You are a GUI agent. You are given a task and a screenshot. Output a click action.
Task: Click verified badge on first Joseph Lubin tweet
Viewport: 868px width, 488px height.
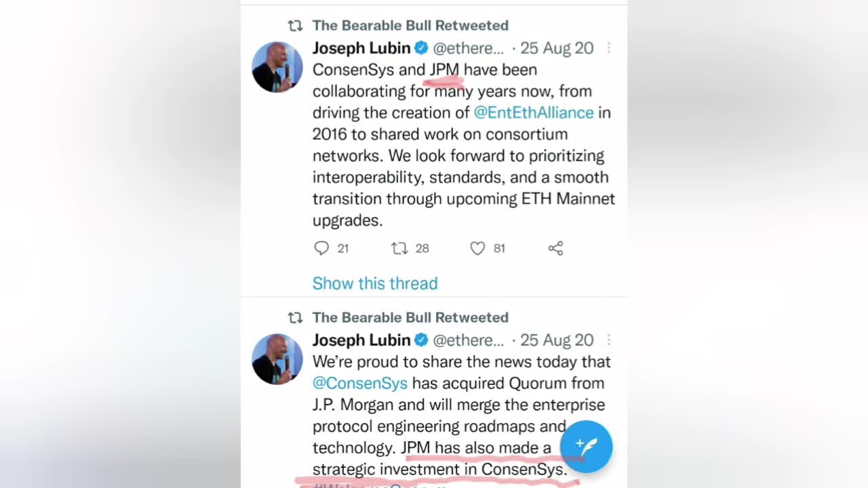pyautogui.click(x=421, y=48)
